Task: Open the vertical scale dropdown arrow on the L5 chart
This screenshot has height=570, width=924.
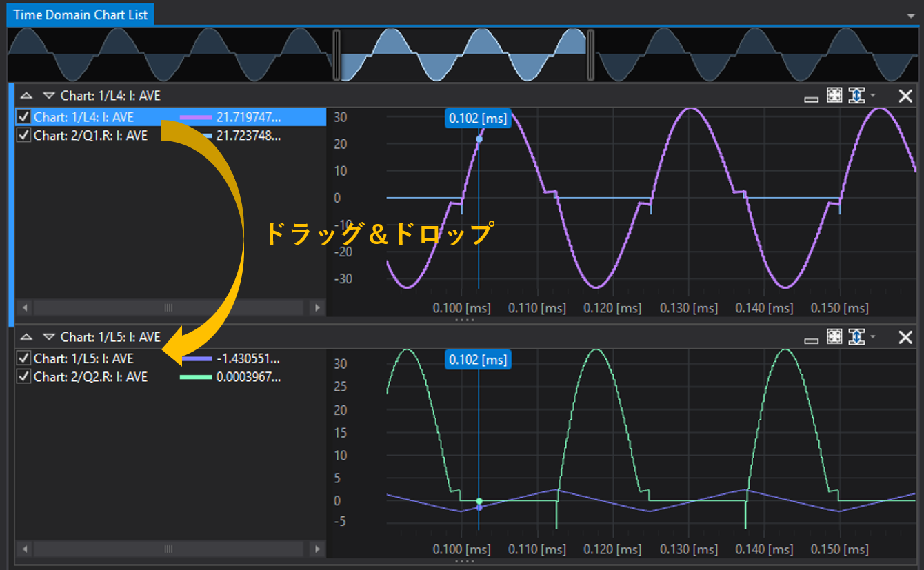Action: [x=873, y=336]
